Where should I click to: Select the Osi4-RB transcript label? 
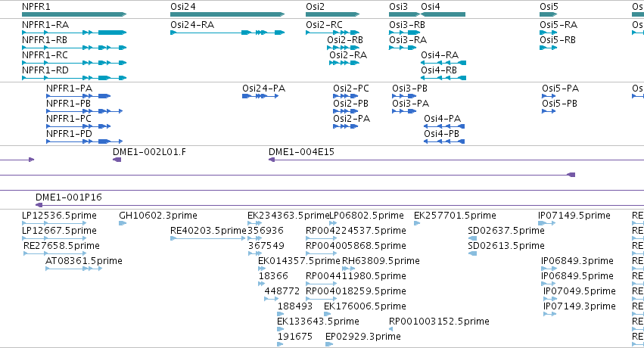click(439, 70)
